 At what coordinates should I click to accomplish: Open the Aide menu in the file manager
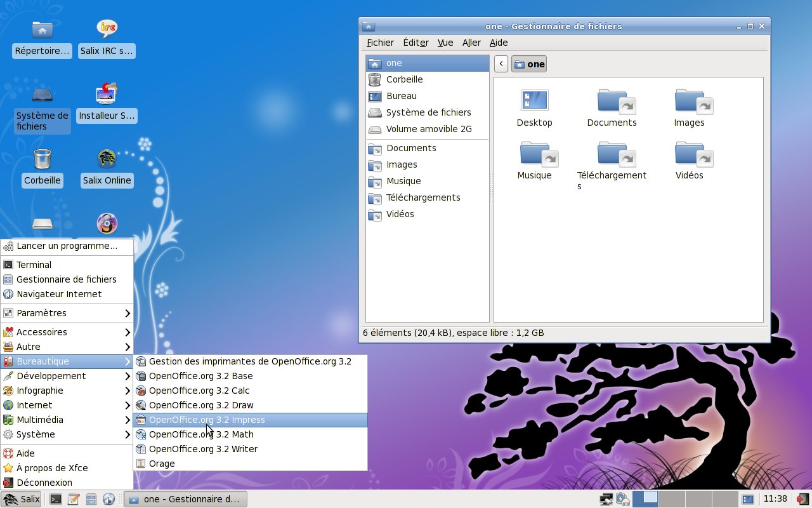[x=499, y=43]
